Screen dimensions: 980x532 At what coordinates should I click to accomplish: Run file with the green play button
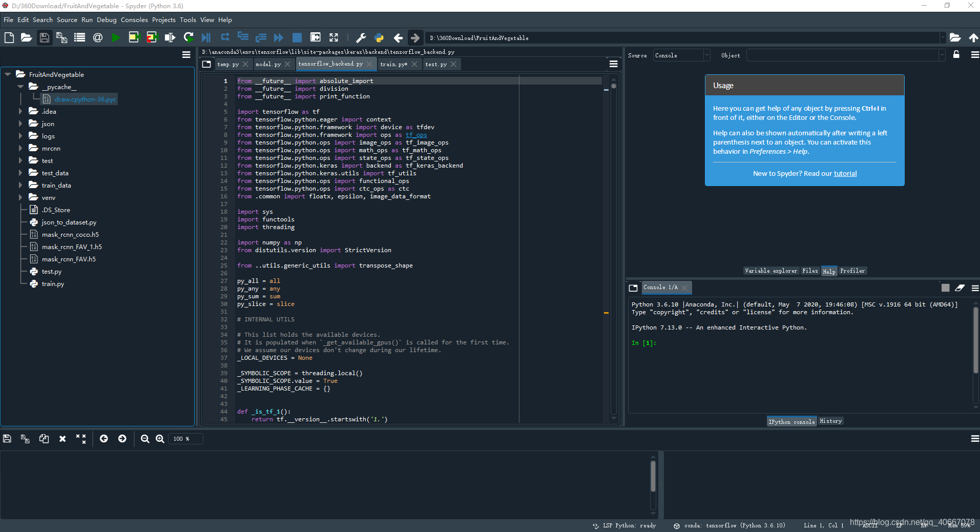coord(116,37)
